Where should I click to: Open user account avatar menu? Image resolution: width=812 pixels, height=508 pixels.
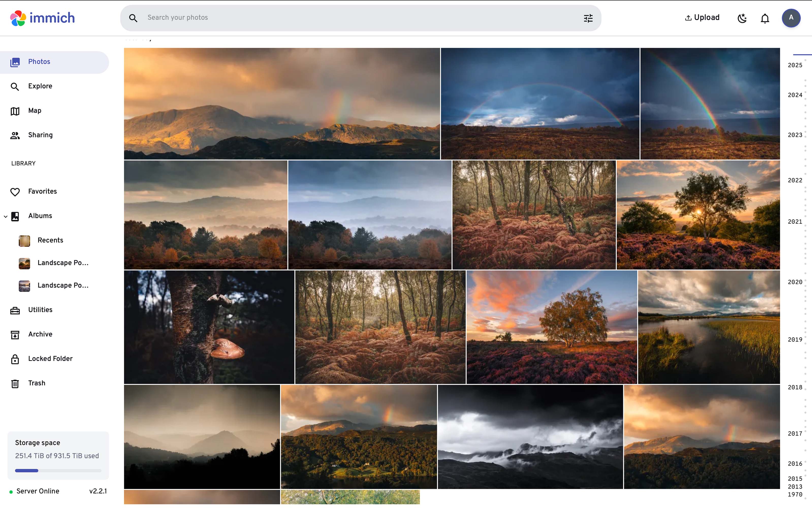791,18
